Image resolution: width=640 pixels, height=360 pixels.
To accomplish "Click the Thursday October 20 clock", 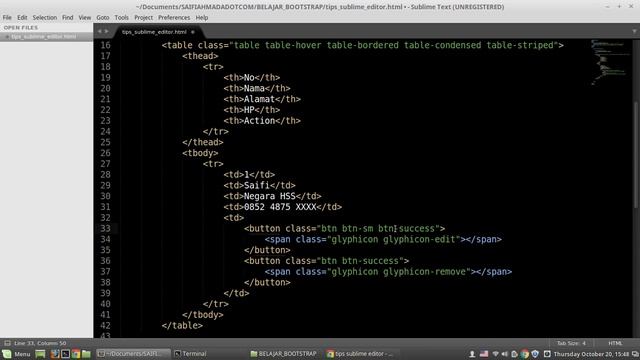I will tap(591, 354).
